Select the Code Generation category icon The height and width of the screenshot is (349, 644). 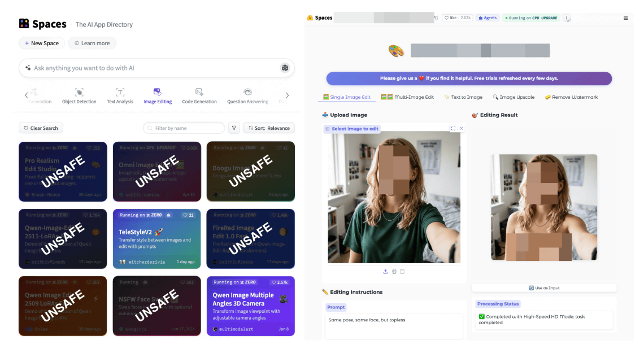click(199, 91)
